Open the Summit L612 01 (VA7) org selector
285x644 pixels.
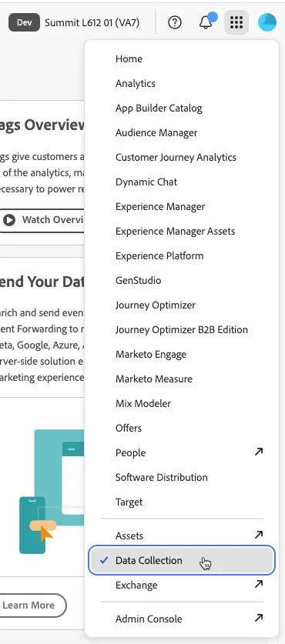tap(92, 22)
